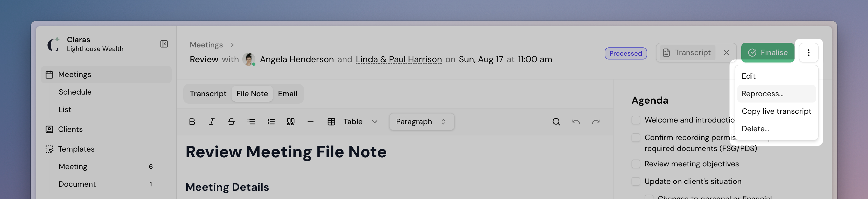Click the meeting time 11:00 am
The image size is (868, 199).
(x=535, y=59)
